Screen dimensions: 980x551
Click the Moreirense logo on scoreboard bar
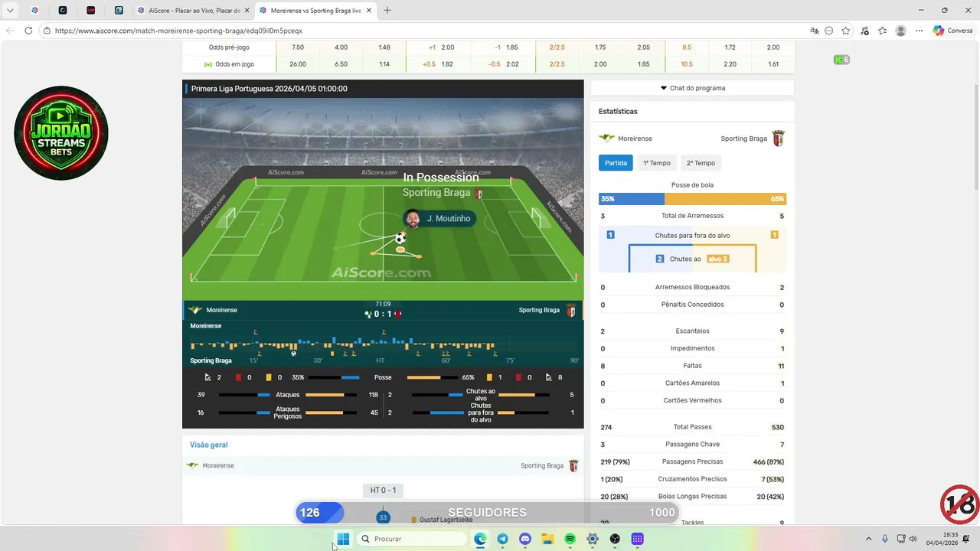coord(196,310)
